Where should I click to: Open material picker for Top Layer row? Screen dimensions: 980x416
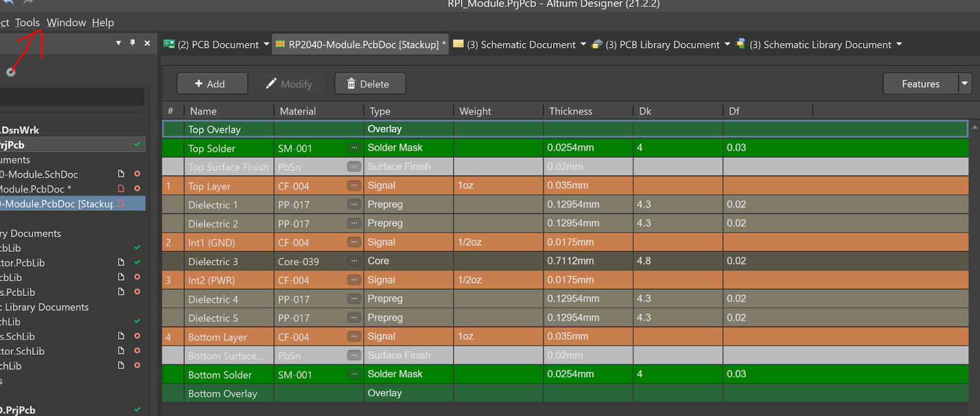pyautogui.click(x=354, y=186)
